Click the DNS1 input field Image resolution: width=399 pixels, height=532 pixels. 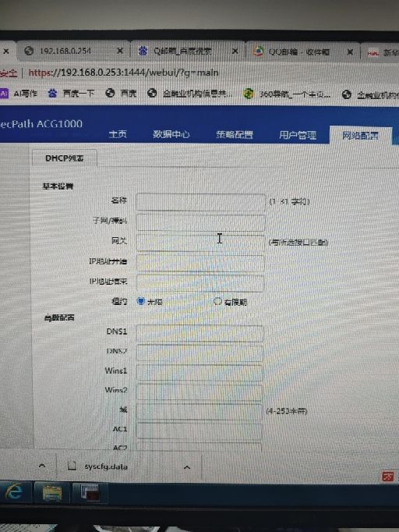coord(199,333)
